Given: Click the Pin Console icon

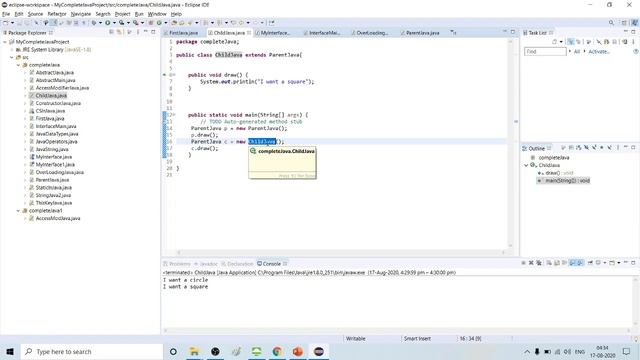Looking at the screenshot, I should [x=590, y=263].
